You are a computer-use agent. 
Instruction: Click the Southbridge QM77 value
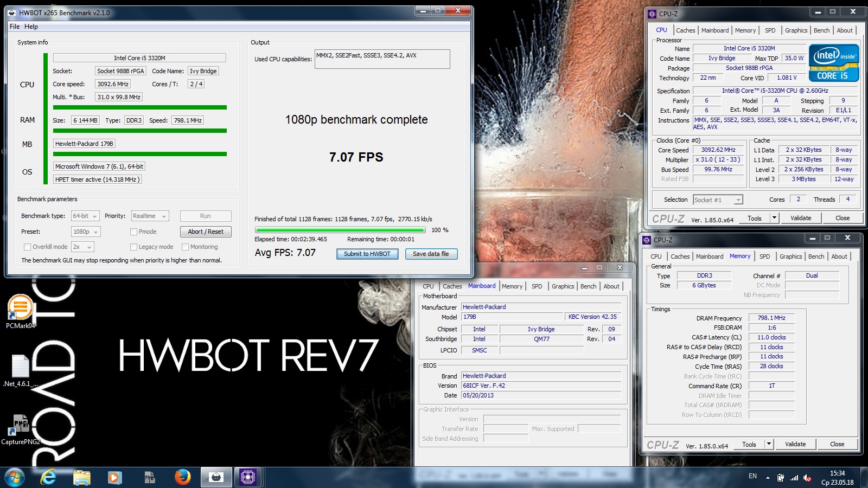click(541, 339)
